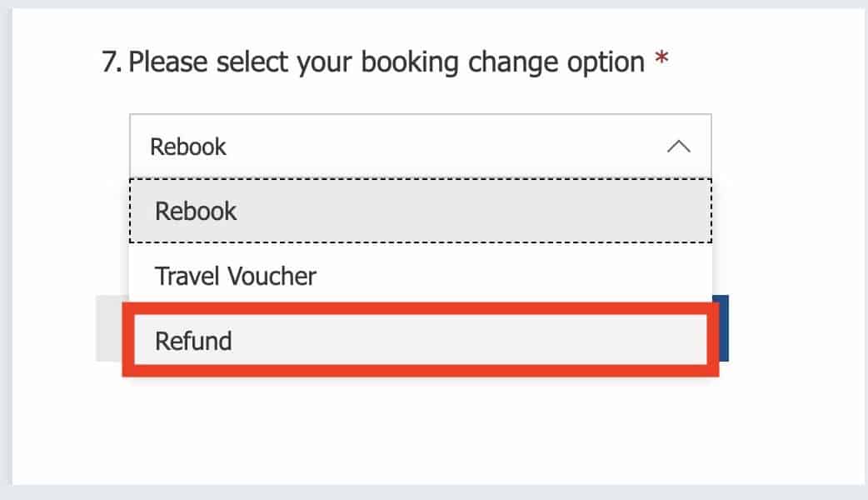Click the selected "Rebook" value in the field

click(x=188, y=147)
